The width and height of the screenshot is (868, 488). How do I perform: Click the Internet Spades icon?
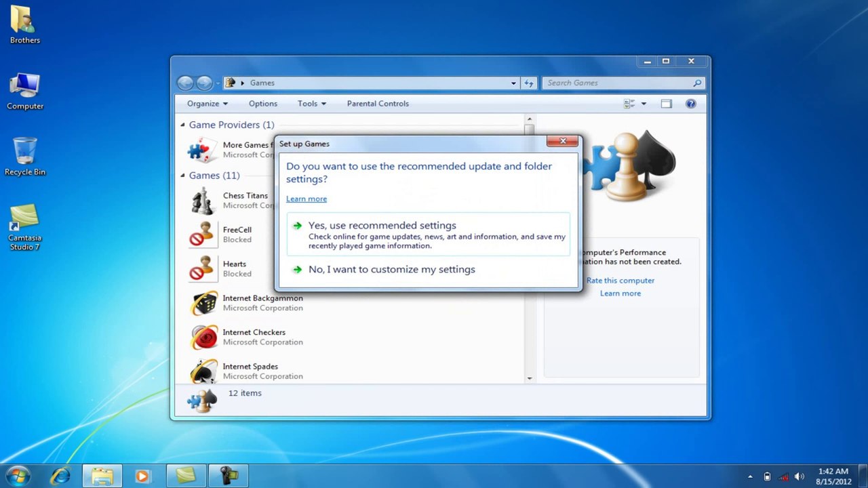[203, 371]
